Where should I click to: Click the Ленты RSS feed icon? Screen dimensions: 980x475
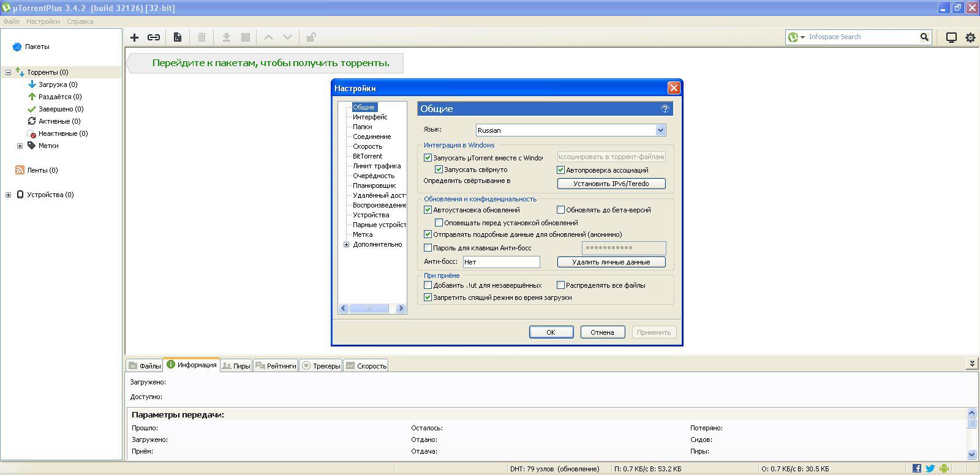click(20, 170)
